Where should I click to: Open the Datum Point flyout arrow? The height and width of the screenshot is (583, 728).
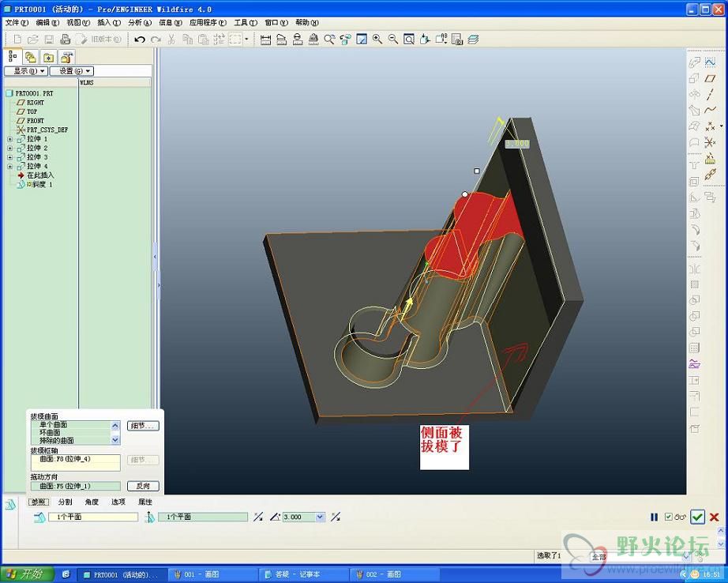click(721, 126)
